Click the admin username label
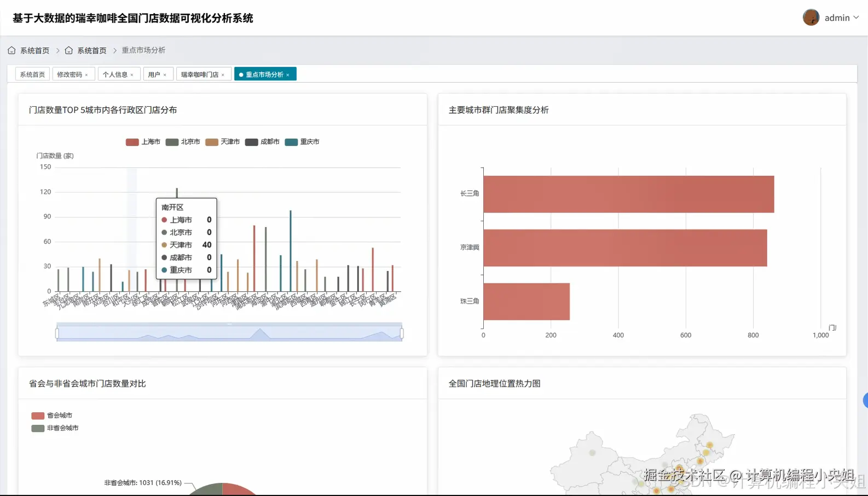Image resolution: width=868 pixels, height=496 pixels. [837, 18]
